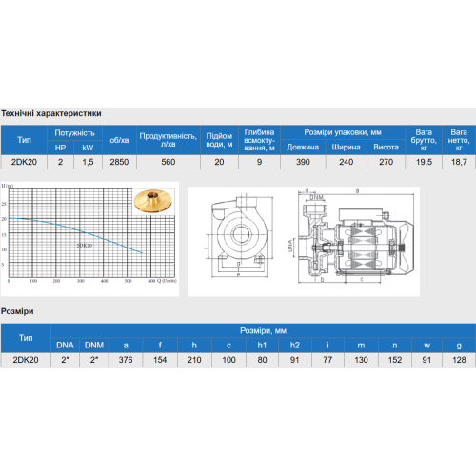Click the Глибина всмоктування header
Screen dimensions: 476x476
click(259, 140)
